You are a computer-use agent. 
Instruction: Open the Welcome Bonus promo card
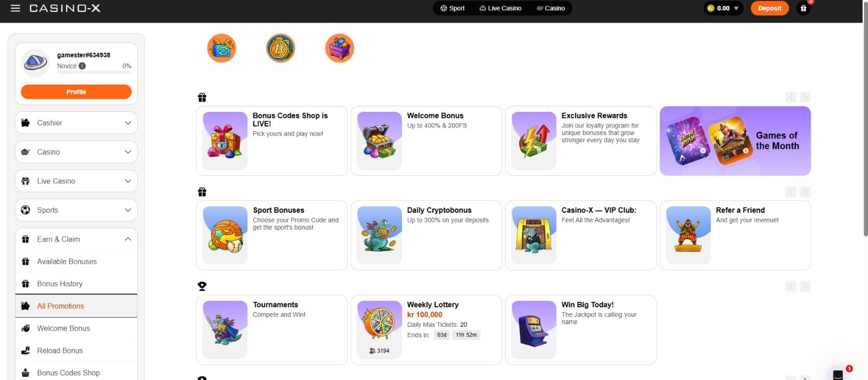(x=426, y=141)
